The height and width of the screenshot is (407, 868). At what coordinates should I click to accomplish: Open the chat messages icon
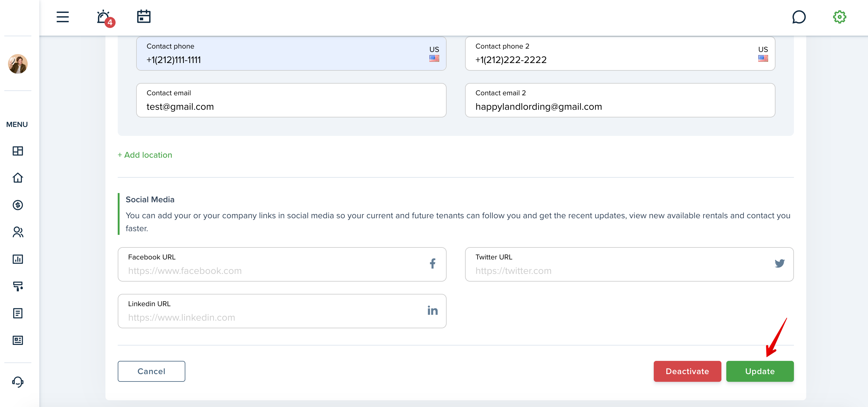coord(799,17)
